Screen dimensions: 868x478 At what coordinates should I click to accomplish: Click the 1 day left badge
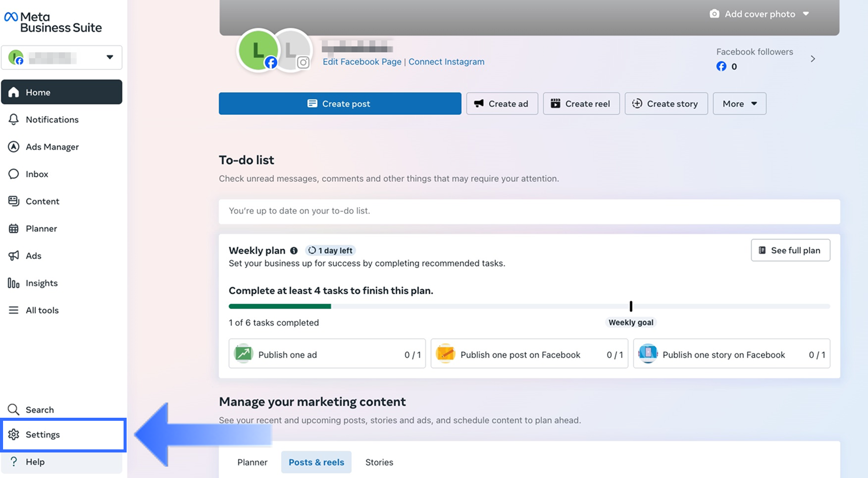330,251
